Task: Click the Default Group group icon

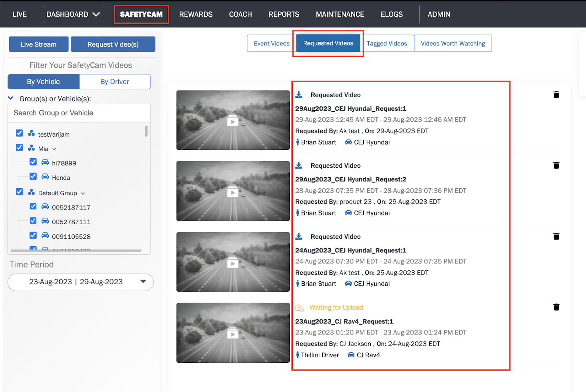Action: click(x=31, y=192)
